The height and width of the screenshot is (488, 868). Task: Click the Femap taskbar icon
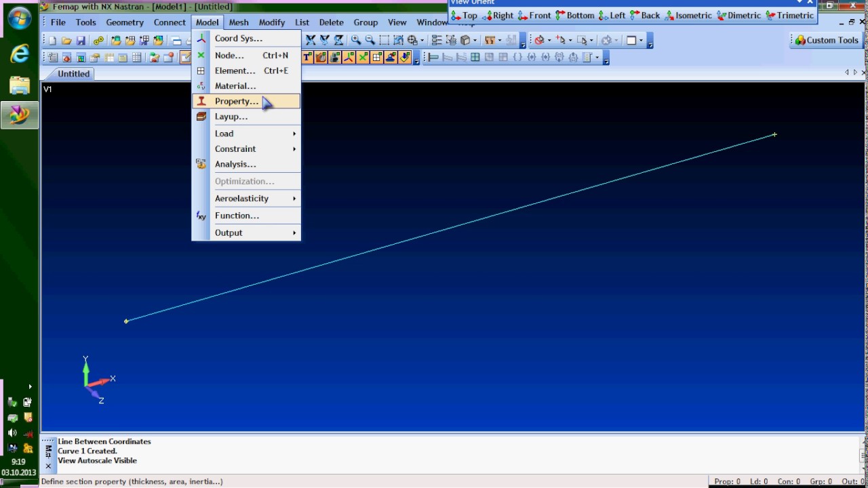pyautogui.click(x=20, y=115)
